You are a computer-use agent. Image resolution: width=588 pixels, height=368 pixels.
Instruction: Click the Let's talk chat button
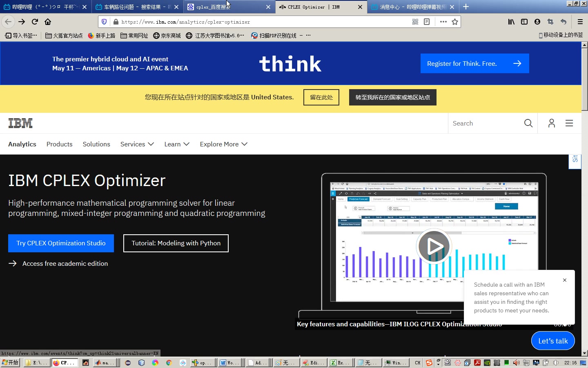(x=553, y=341)
